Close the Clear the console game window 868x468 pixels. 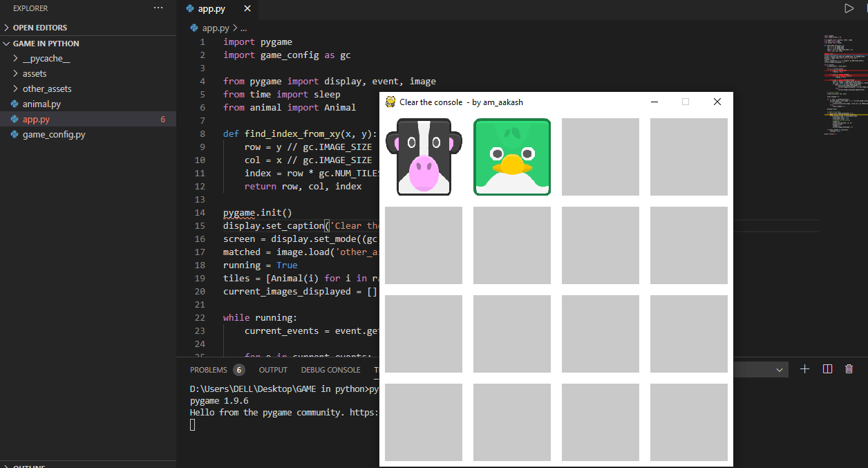(x=717, y=102)
